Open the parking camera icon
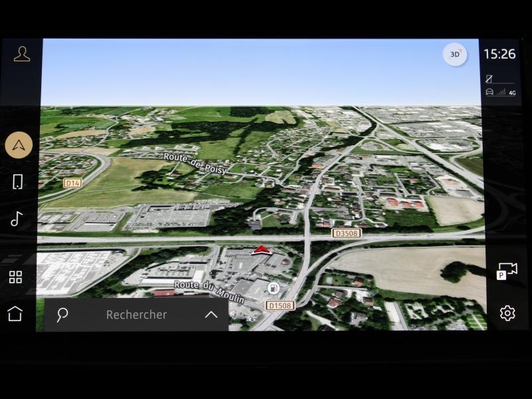The height and width of the screenshot is (399, 532). tap(507, 271)
